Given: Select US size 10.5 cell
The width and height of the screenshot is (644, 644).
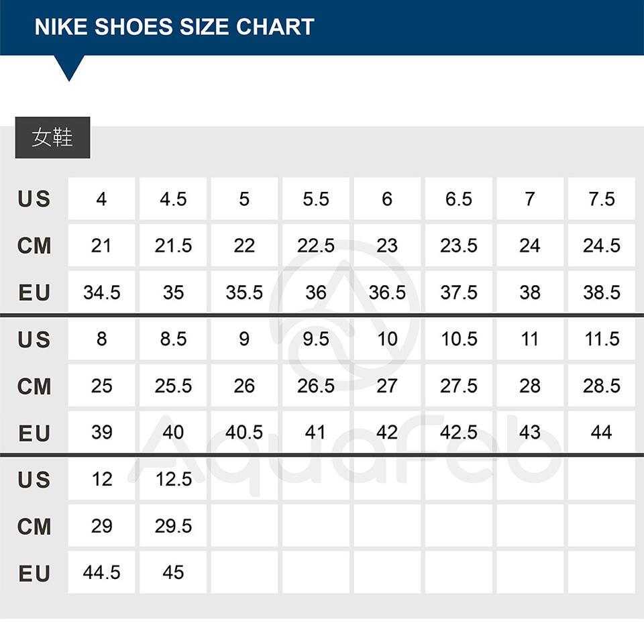Looking at the screenshot, I should tap(459, 339).
